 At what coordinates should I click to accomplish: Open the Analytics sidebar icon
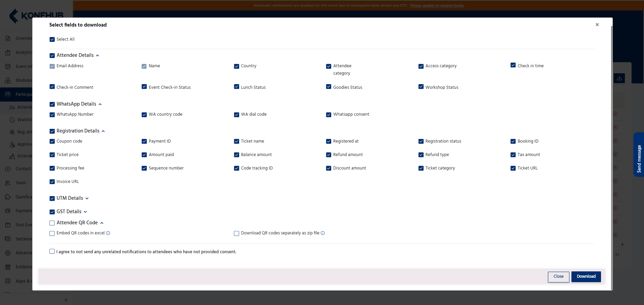pyautogui.click(x=8, y=52)
